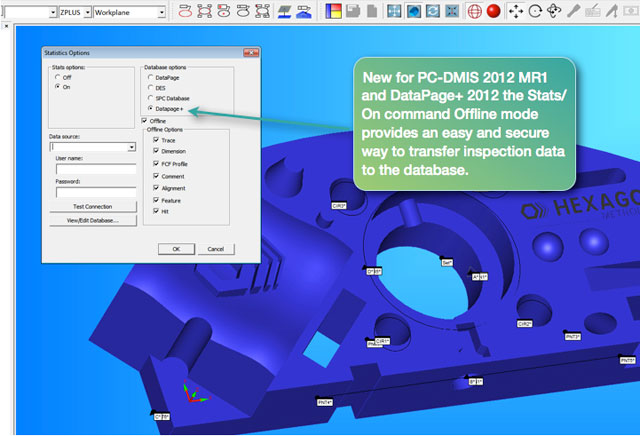Click the View/Edit Database button

tap(93, 220)
